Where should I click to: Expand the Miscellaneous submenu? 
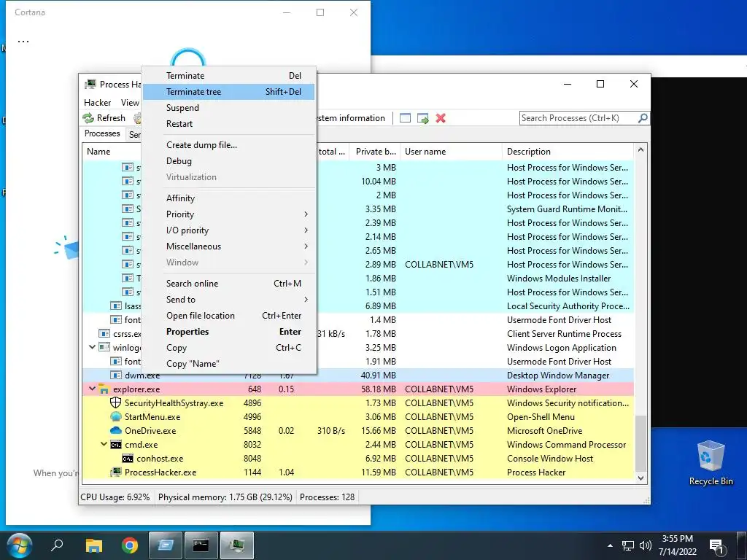[228, 246]
